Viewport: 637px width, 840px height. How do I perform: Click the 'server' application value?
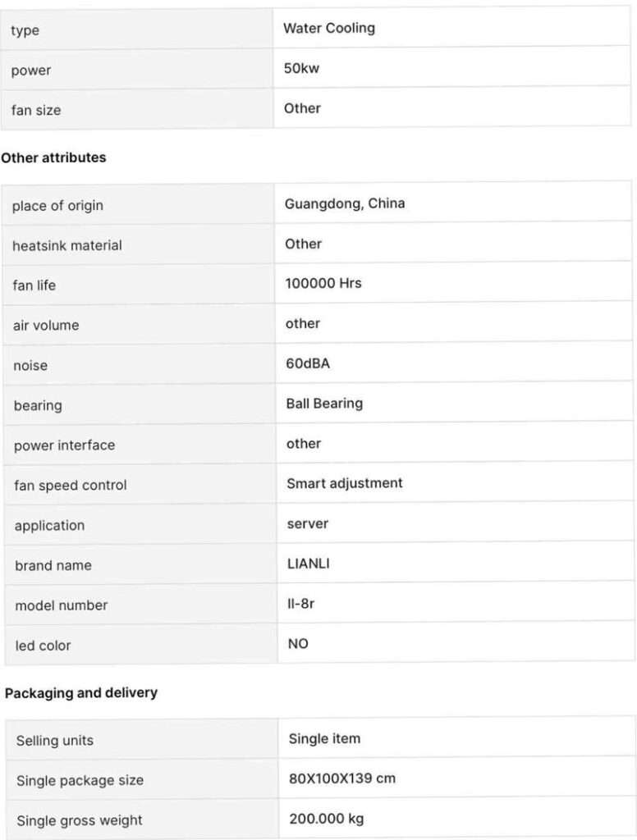[308, 523]
